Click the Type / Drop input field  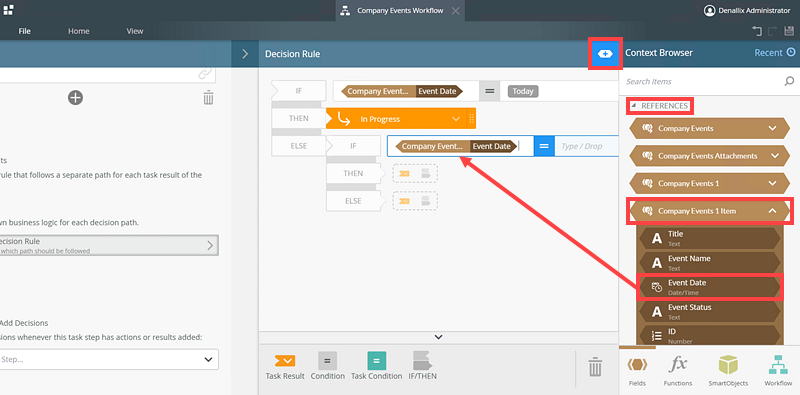587,146
